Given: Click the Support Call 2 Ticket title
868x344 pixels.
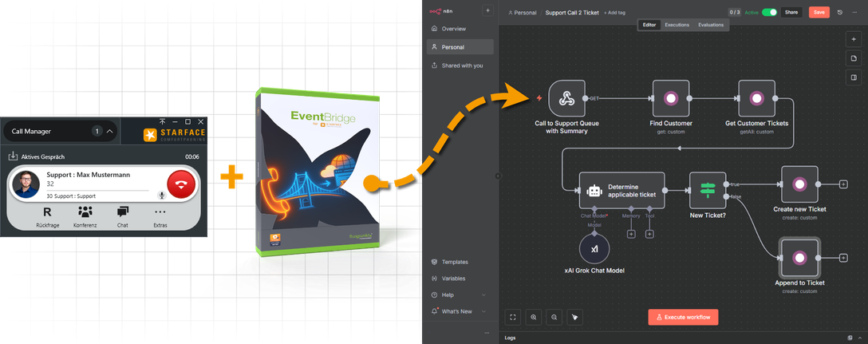Looking at the screenshot, I should (x=572, y=13).
